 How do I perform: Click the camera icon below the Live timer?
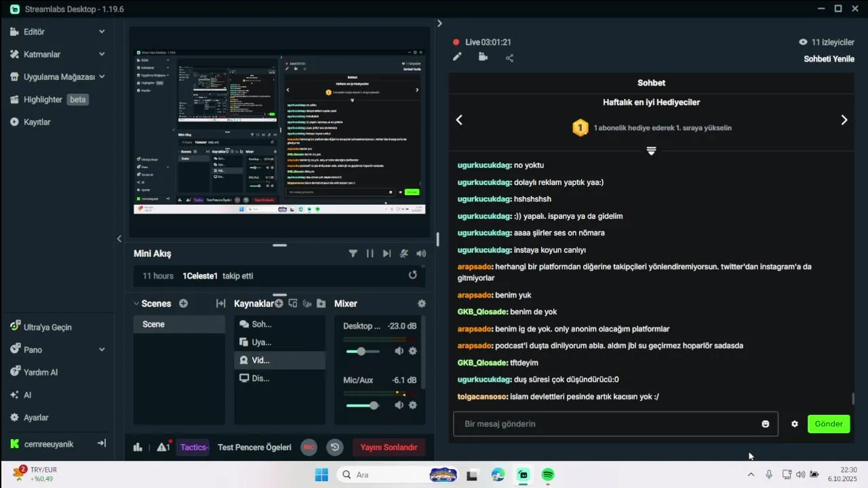[x=483, y=58]
